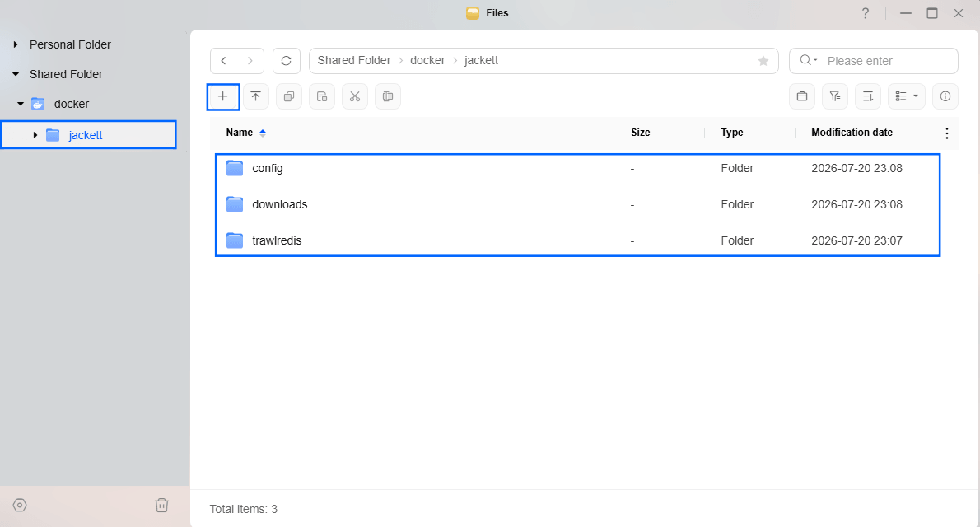Open the settings icon in sidebar footer

(x=20, y=505)
